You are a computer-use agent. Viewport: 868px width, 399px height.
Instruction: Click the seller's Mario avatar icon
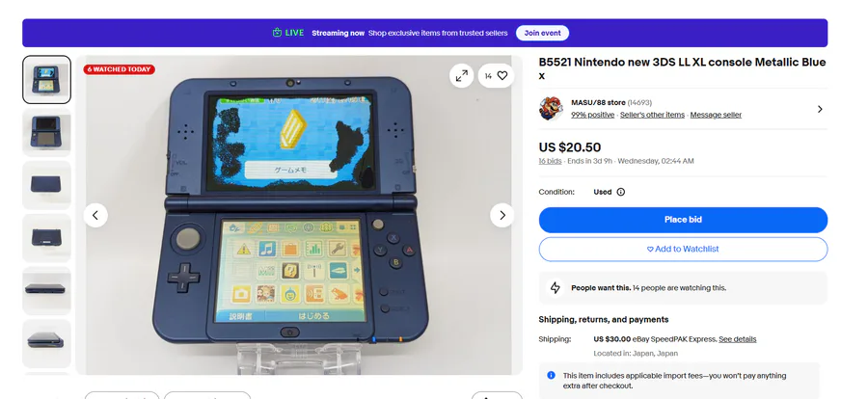pyautogui.click(x=551, y=109)
